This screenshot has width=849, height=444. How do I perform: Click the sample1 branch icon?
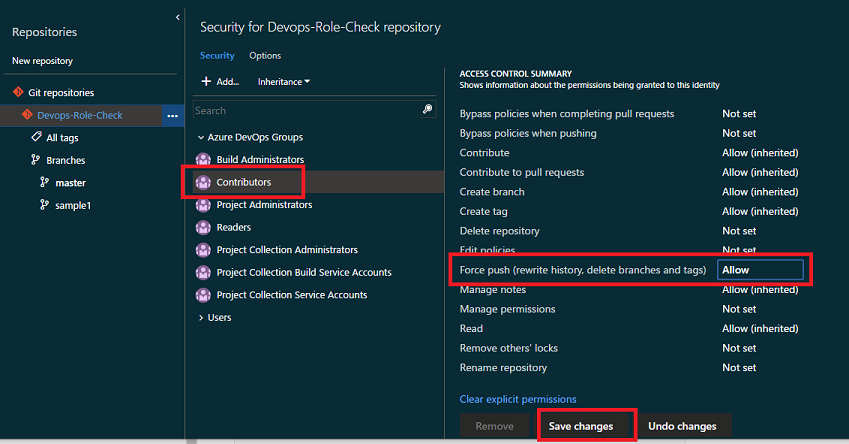[44, 205]
